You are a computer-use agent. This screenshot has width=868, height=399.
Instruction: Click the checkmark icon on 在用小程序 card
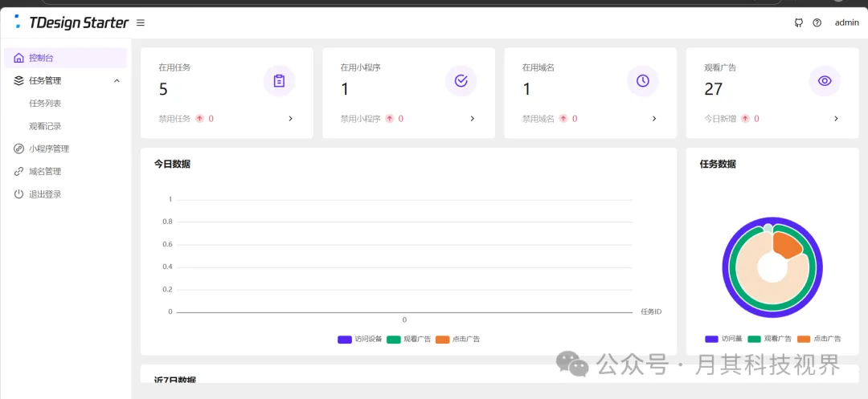click(x=461, y=80)
